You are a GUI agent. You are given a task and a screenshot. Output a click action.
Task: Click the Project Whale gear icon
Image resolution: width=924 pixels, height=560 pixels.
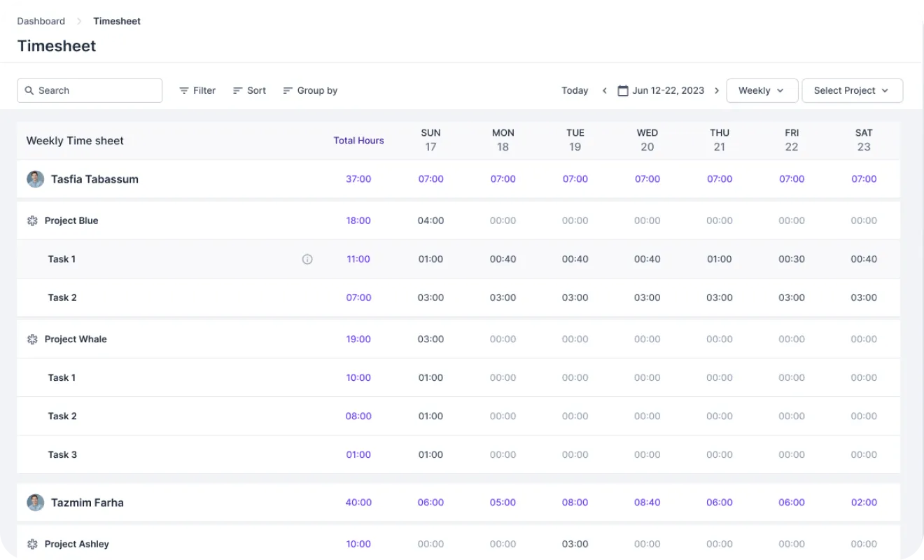tap(32, 339)
